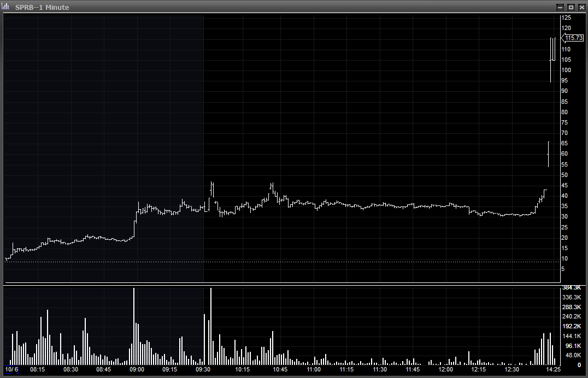Click the 384.3K volume axis label

tap(572, 288)
